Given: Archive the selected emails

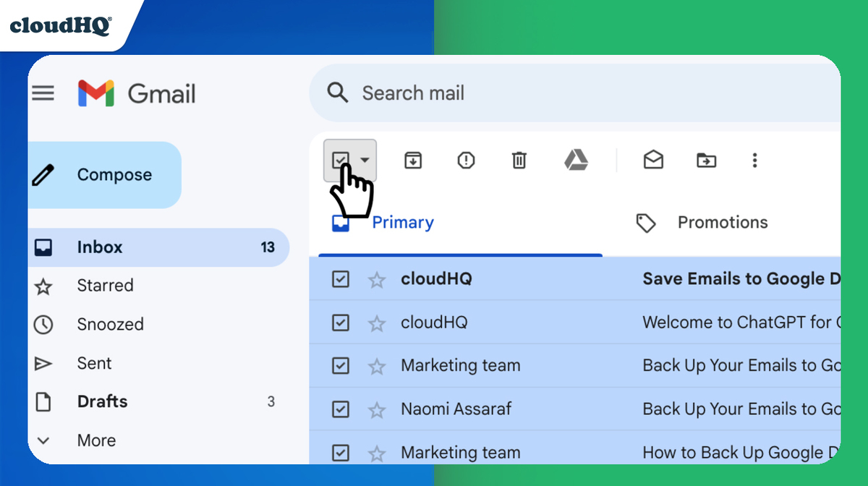Looking at the screenshot, I should pos(412,161).
